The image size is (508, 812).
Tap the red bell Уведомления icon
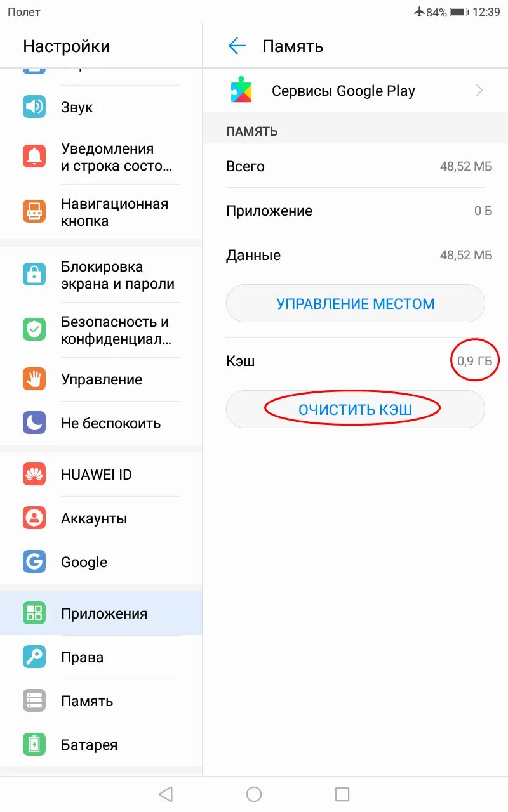(34, 156)
